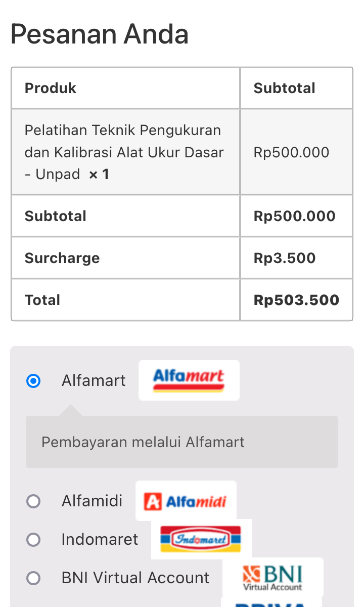This screenshot has height=607, width=364.
Task: Select the Alfamidi radio button
Action: 33,501
